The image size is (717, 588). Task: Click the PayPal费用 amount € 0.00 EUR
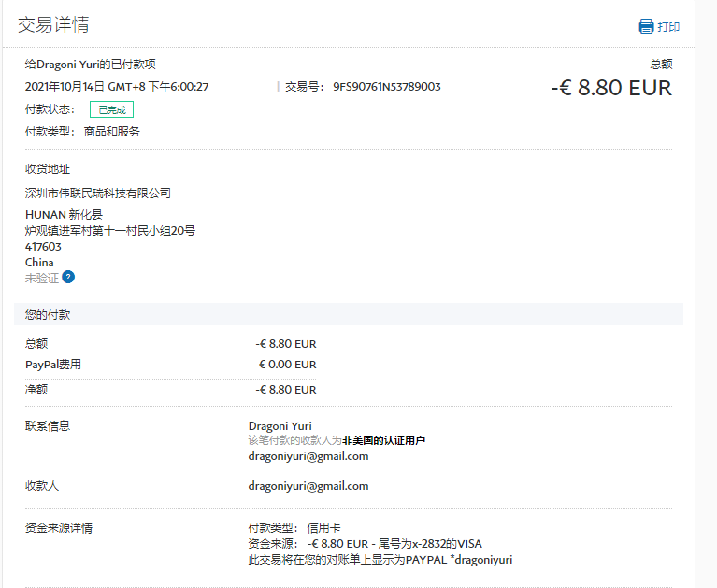pos(288,365)
